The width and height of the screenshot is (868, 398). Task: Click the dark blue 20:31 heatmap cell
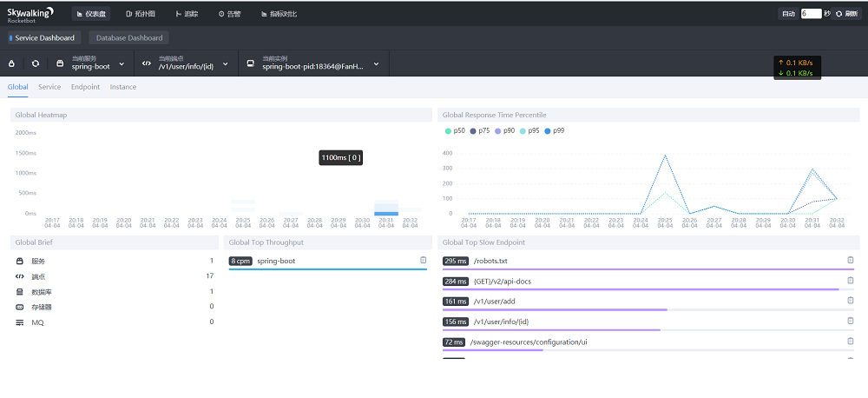[x=386, y=214]
